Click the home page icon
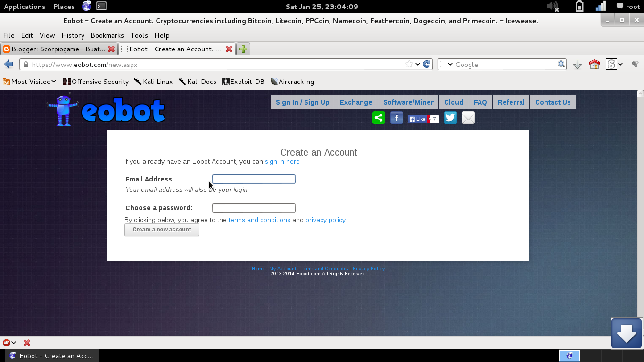This screenshot has width=644, height=362. click(x=594, y=64)
